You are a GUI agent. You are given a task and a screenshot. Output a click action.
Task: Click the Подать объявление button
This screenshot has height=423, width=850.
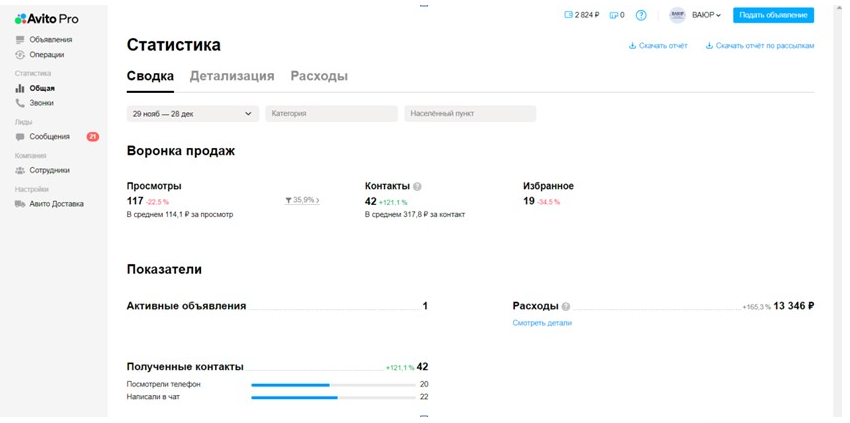pyautogui.click(x=774, y=15)
